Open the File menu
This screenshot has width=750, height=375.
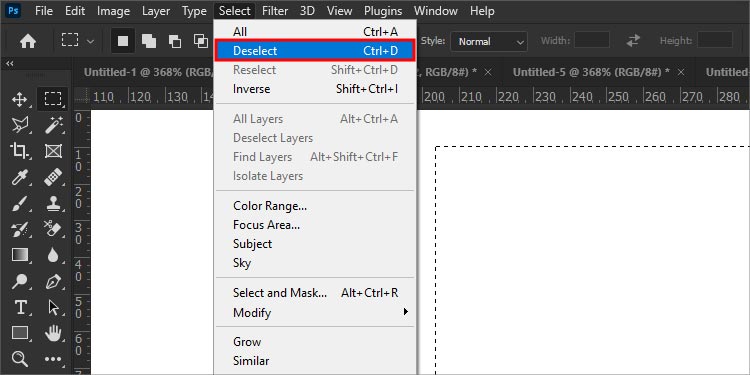pos(44,11)
